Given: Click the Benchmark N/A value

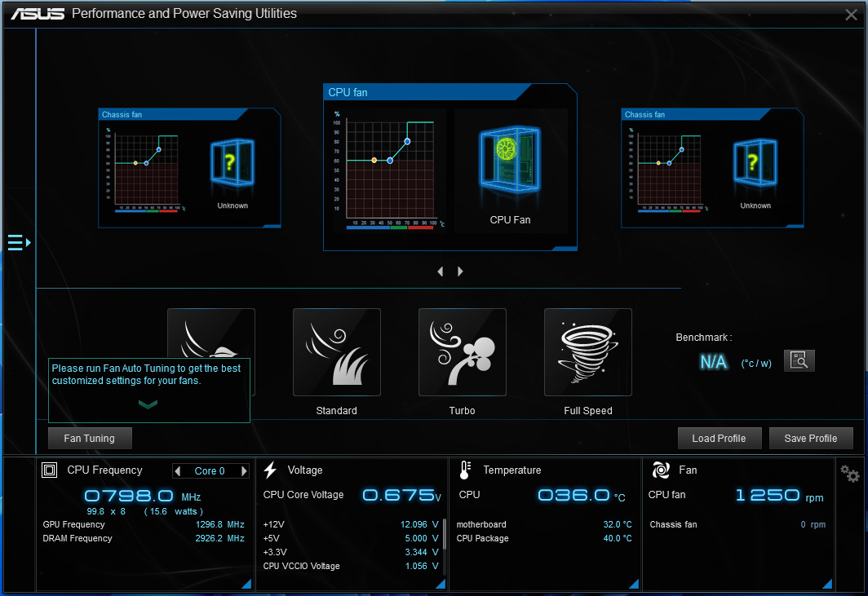Looking at the screenshot, I should click(x=714, y=362).
